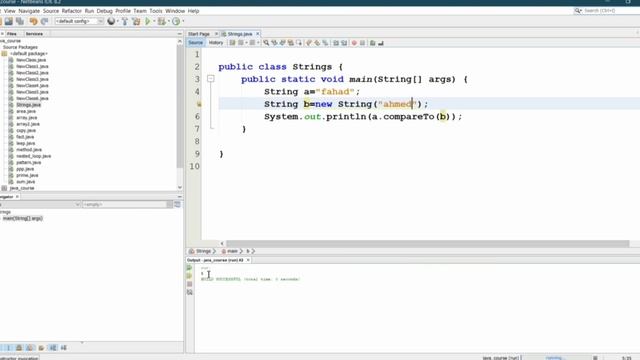Open the Profile menu

pos(123,11)
